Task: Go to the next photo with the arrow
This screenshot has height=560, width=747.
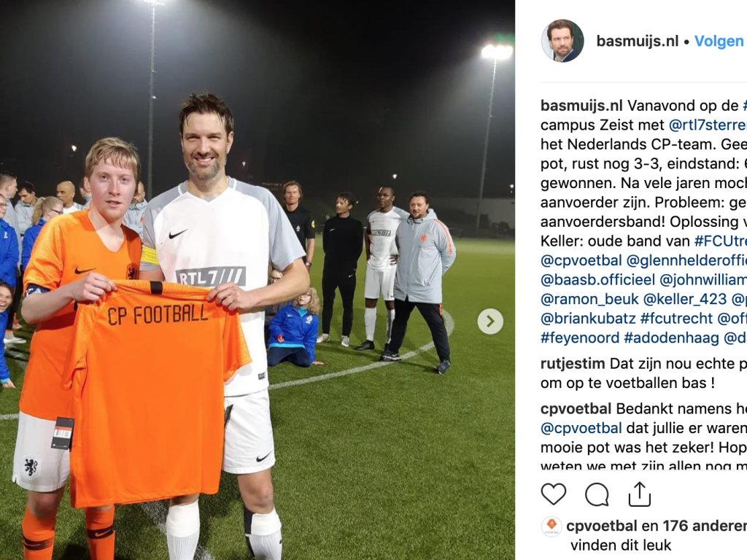Action: (x=490, y=322)
